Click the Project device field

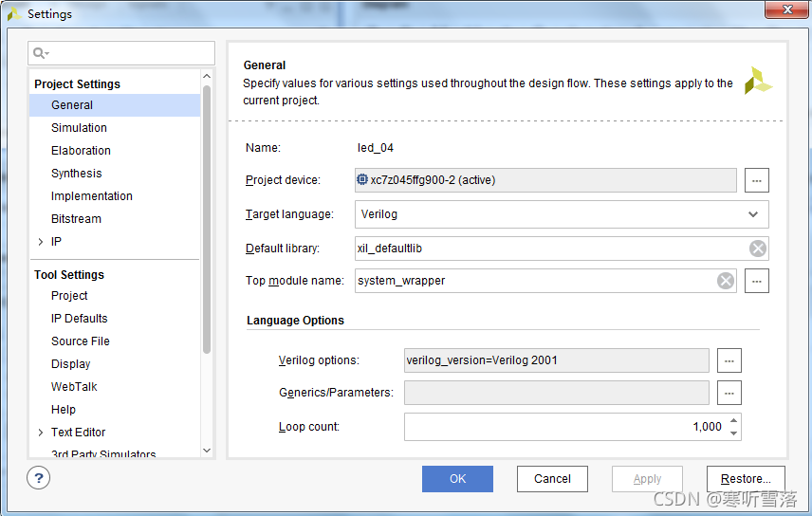coord(545,180)
